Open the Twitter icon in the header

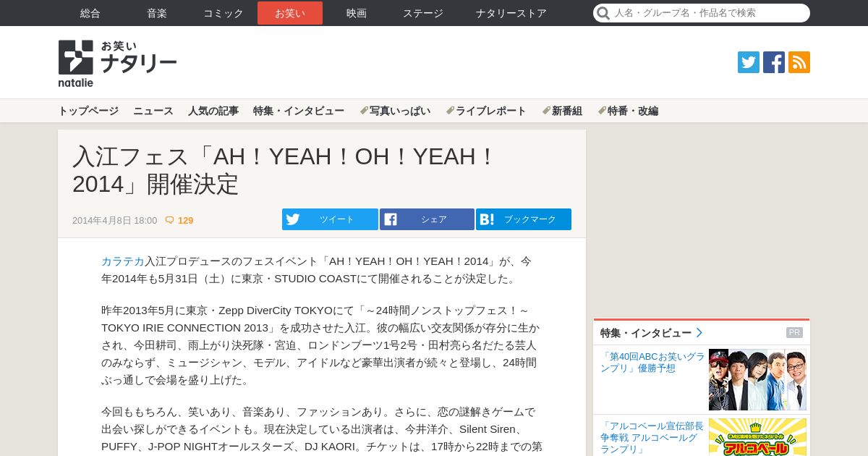[749, 62]
